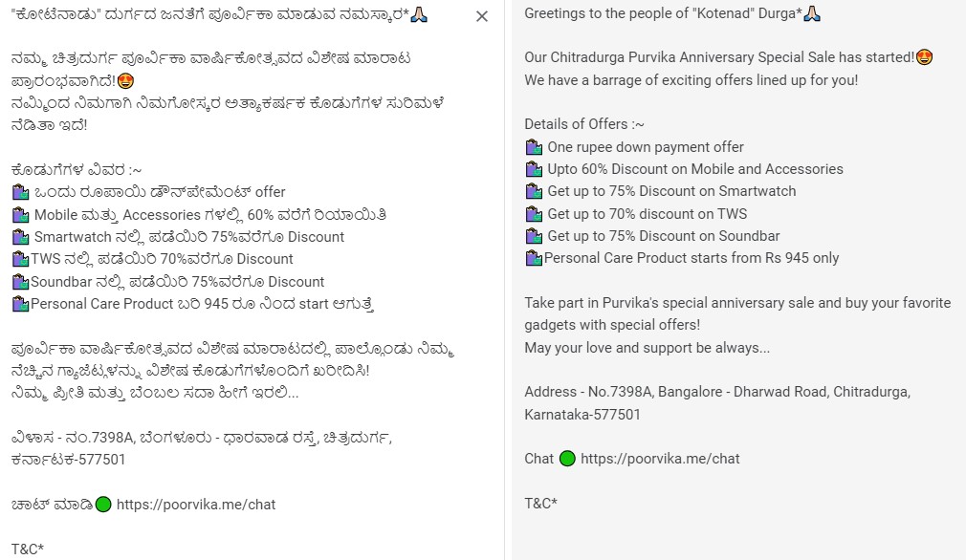Click bag icon beside "Upto 60% Discount on Mobile"

click(x=534, y=169)
